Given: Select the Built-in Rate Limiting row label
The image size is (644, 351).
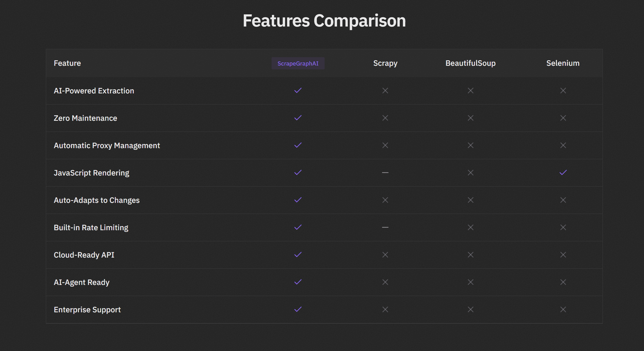Looking at the screenshot, I should click(91, 228).
